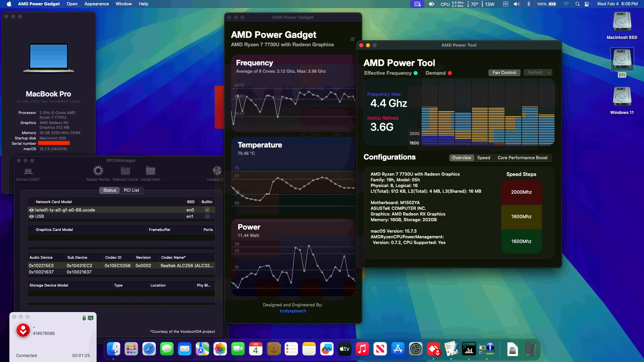Click the green 1600Mhz speed step

click(x=522, y=241)
